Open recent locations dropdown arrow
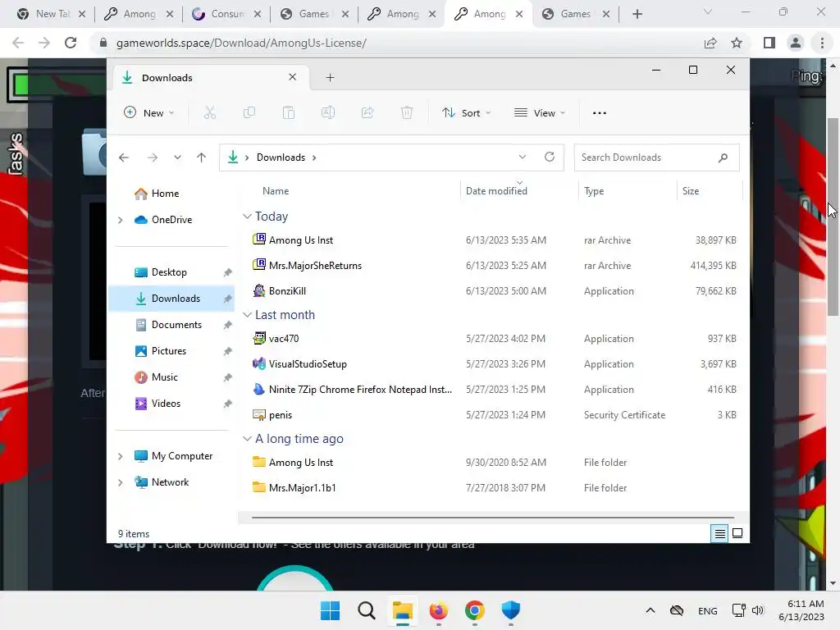The height and width of the screenshot is (630, 840). pos(177,157)
